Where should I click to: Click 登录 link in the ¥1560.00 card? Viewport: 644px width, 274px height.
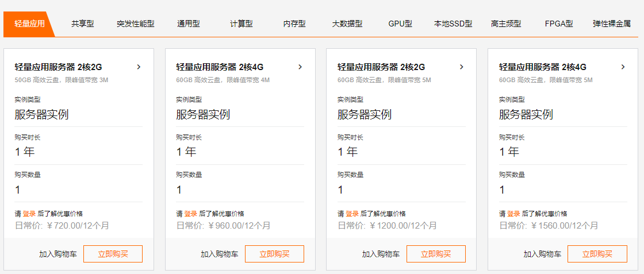coord(513,214)
